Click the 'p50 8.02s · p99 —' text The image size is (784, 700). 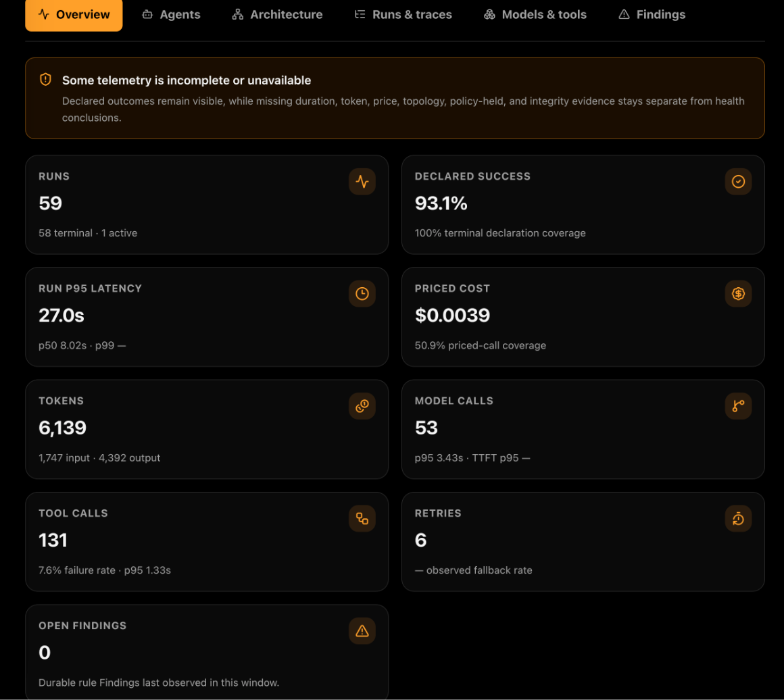82,345
